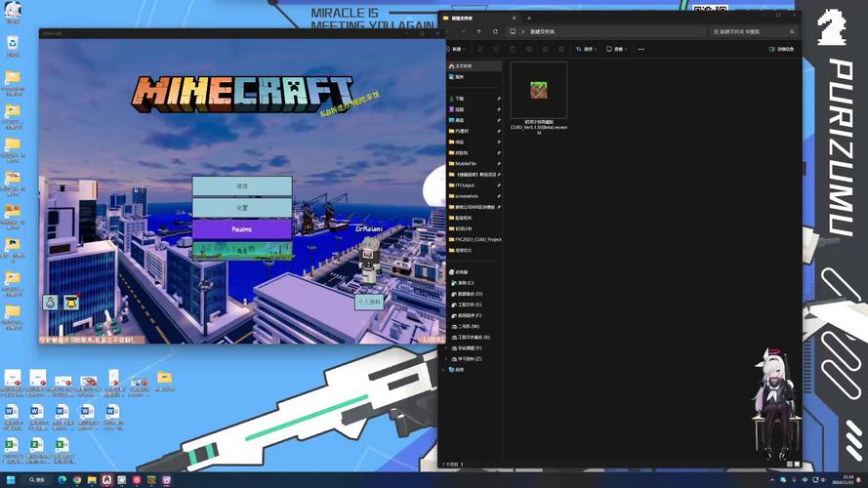The height and width of the screenshot is (488, 868).
Task: Open FYC2023_CUXU_Project folder in sidebar
Action: point(474,239)
